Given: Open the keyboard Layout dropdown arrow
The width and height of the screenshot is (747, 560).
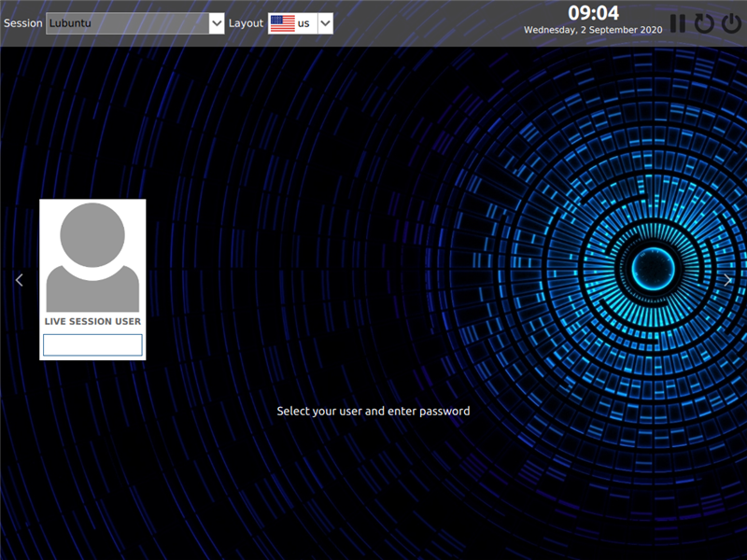Looking at the screenshot, I should pyautogui.click(x=325, y=23).
